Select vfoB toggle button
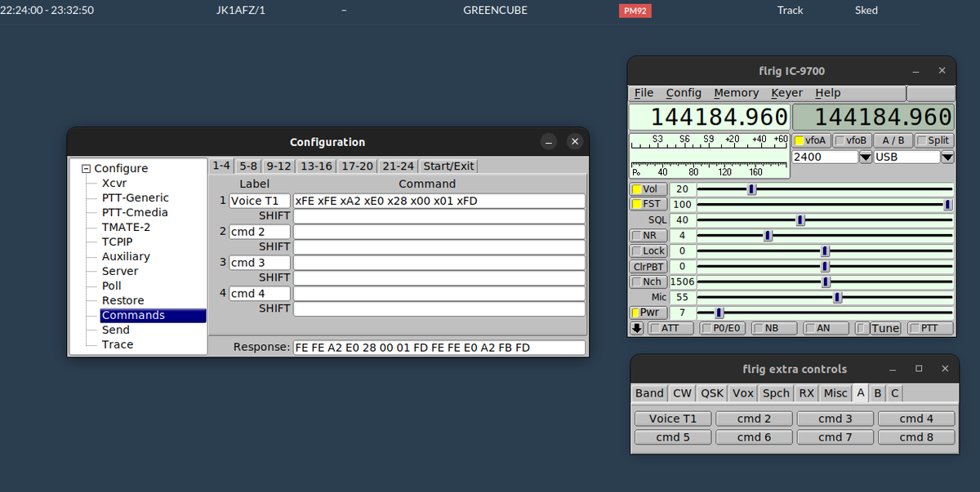Screen dimensions: 980x492 tap(852, 140)
